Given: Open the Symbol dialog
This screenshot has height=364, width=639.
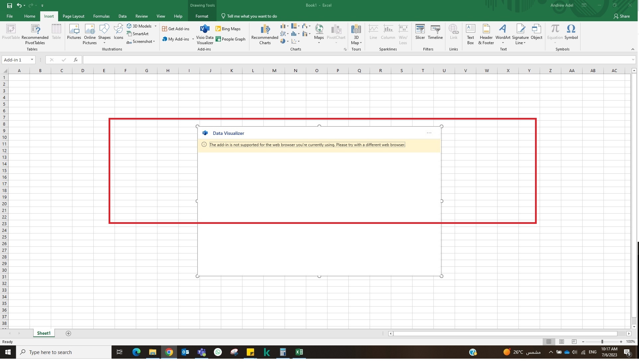Looking at the screenshot, I should 571,32.
